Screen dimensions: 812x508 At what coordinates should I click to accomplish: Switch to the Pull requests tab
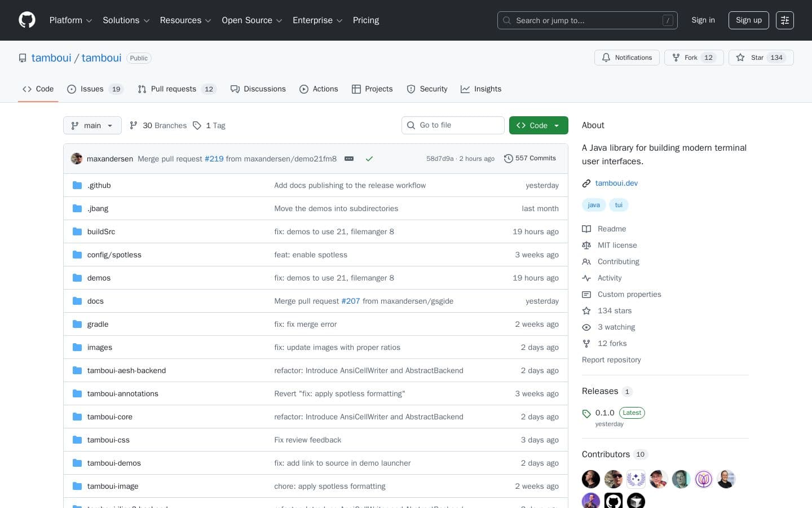click(x=174, y=89)
